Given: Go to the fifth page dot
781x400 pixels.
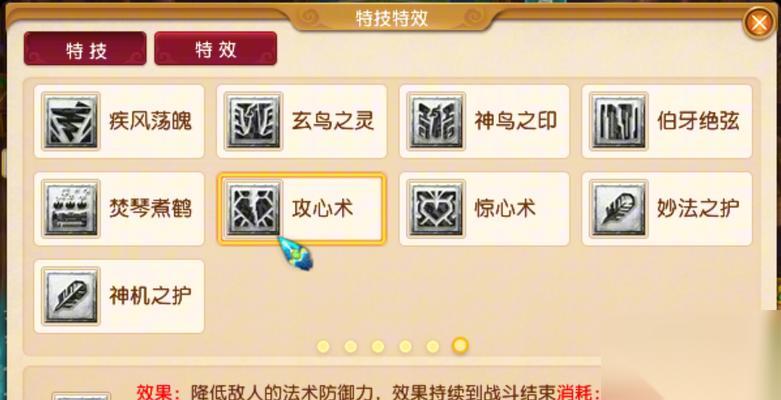Looking at the screenshot, I should (432, 346).
